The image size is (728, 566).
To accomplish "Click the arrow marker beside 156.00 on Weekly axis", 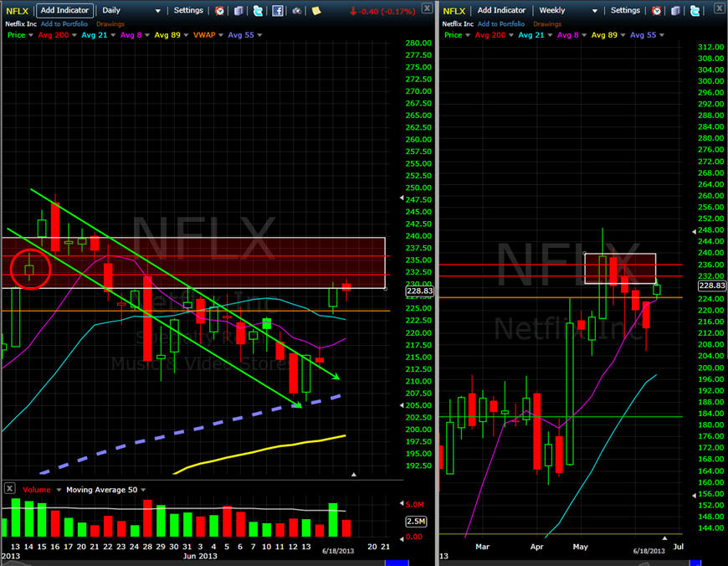I will [x=694, y=496].
